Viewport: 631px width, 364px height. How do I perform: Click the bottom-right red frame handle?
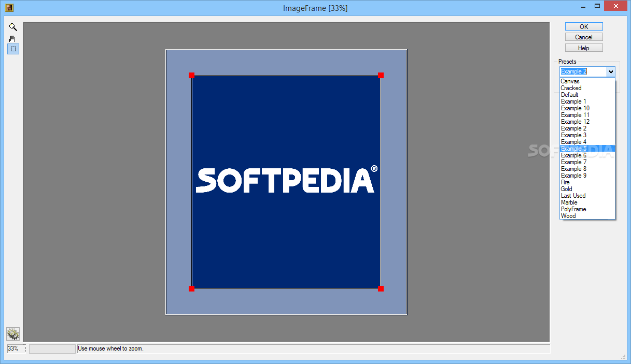(x=381, y=288)
